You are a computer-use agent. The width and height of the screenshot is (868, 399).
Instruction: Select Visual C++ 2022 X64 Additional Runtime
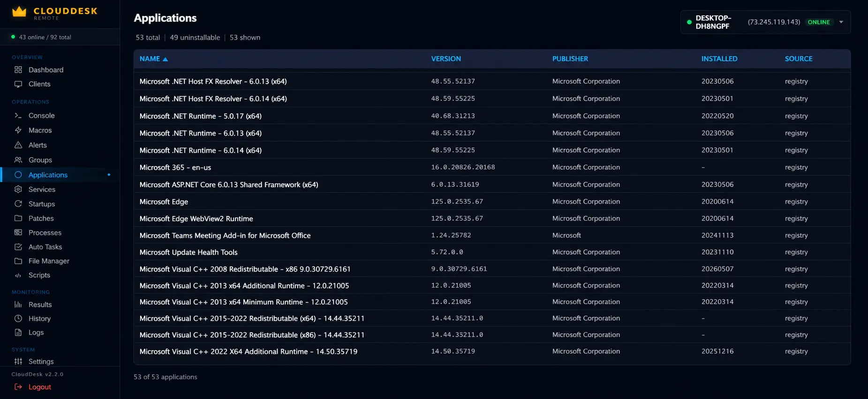click(x=492, y=351)
